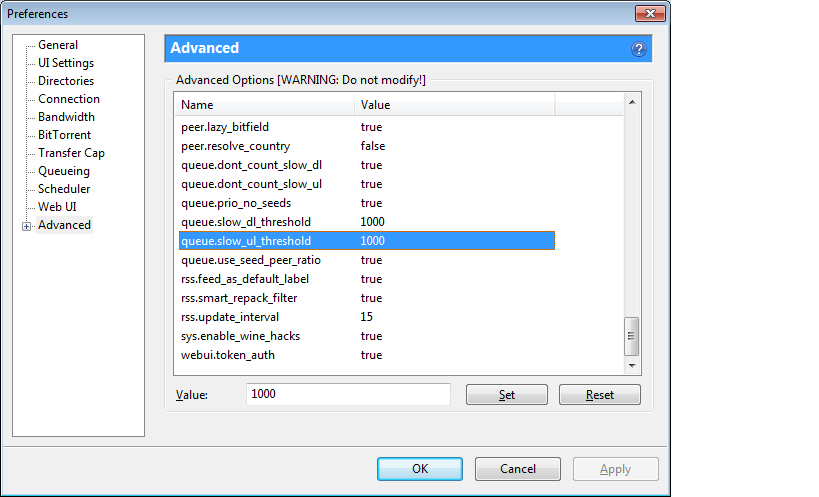Click the Apply button

[615, 469]
